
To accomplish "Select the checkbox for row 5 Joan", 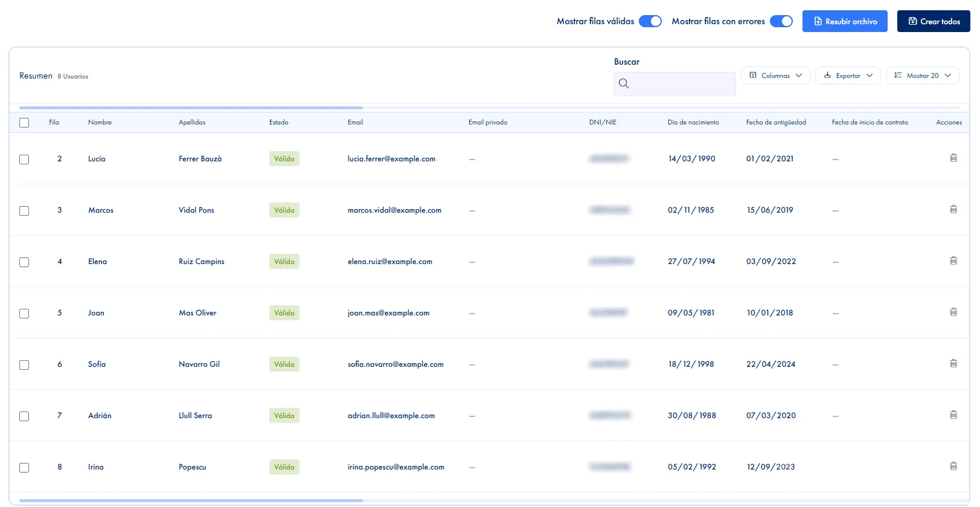I will click(x=24, y=314).
